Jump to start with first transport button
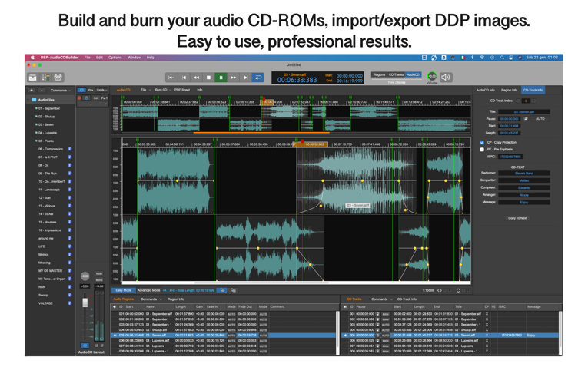This screenshot has width=588, height=367. pyautogui.click(x=171, y=78)
